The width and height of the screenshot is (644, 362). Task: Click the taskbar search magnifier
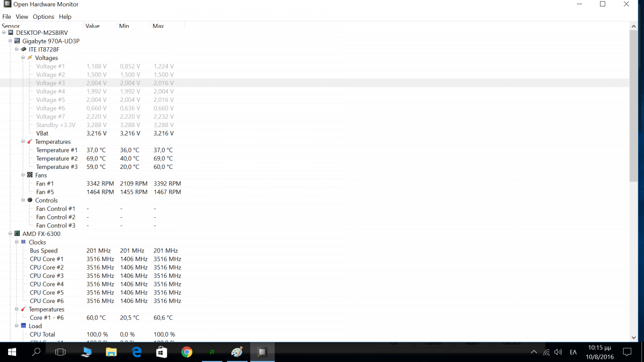pyautogui.click(x=36, y=352)
